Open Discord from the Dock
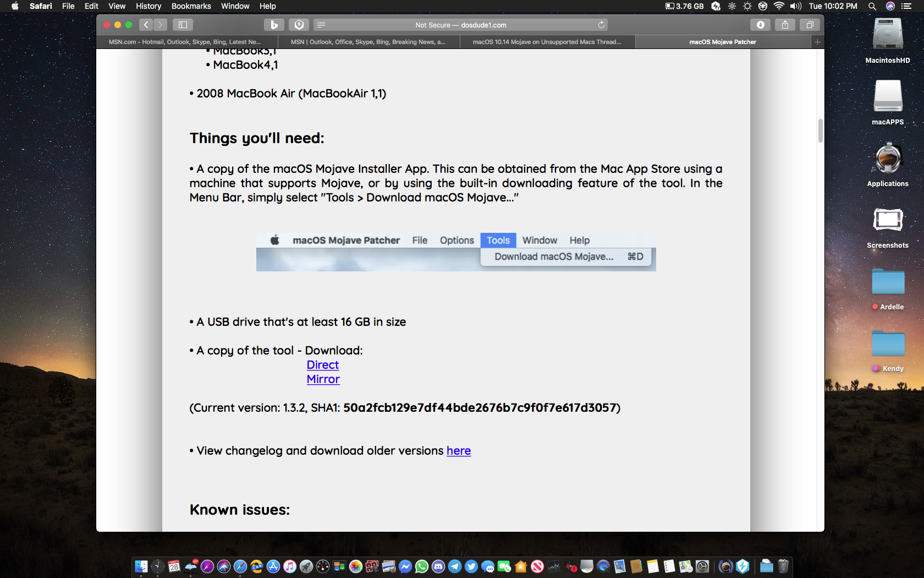924x578 pixels. 438,566
